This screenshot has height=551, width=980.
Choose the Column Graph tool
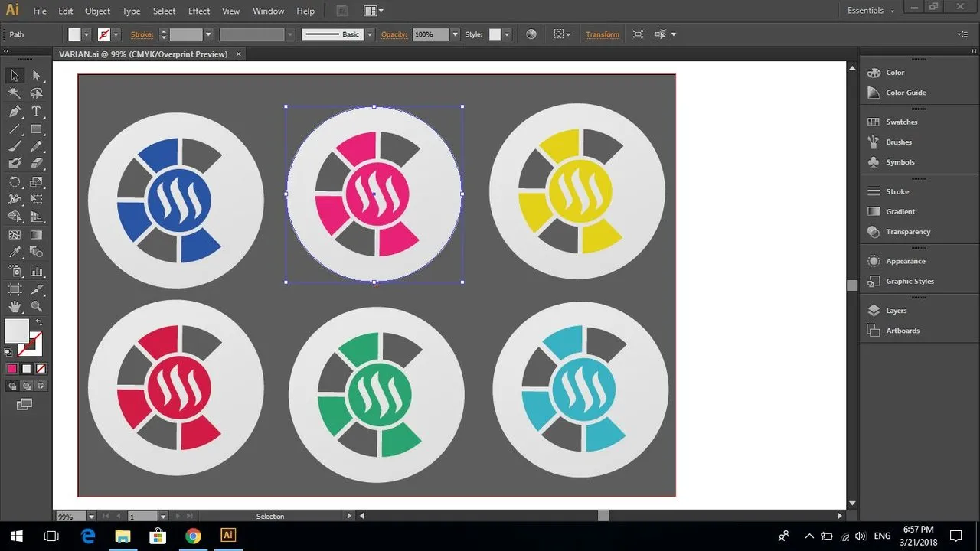tap(36, 271)
